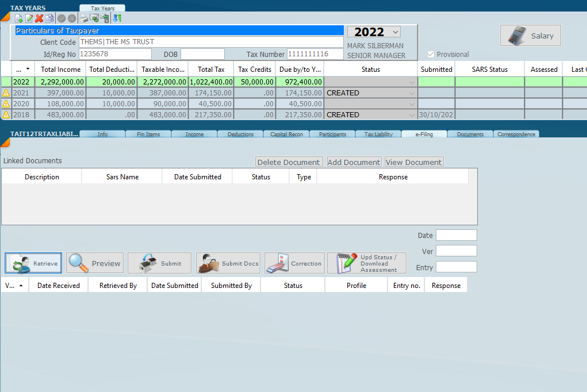Image resolution: width=587 pixels, height=392 pixels.
Task: Click the red X delete icon
Action: [39, 18]
